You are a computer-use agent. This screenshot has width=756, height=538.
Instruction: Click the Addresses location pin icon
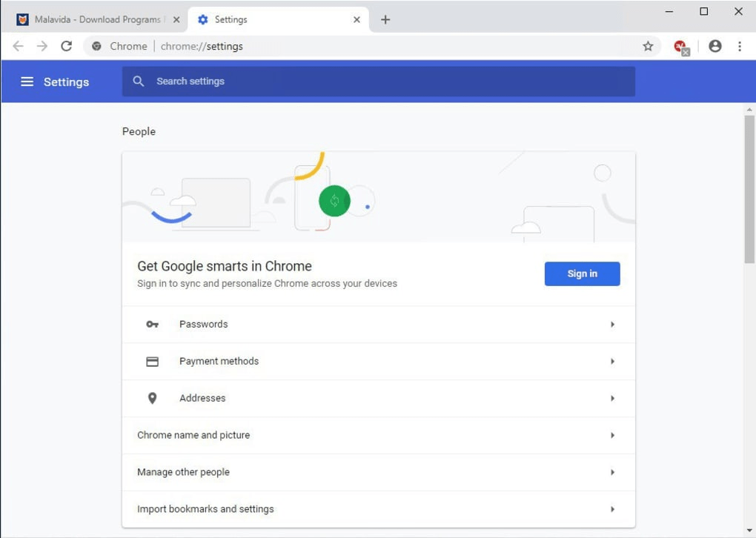tap(153, 398)
